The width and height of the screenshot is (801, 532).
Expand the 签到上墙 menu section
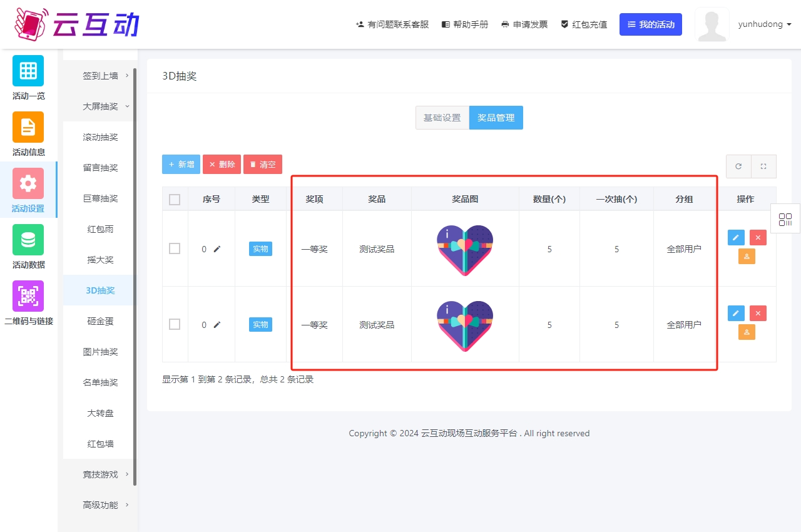[100, 76]
